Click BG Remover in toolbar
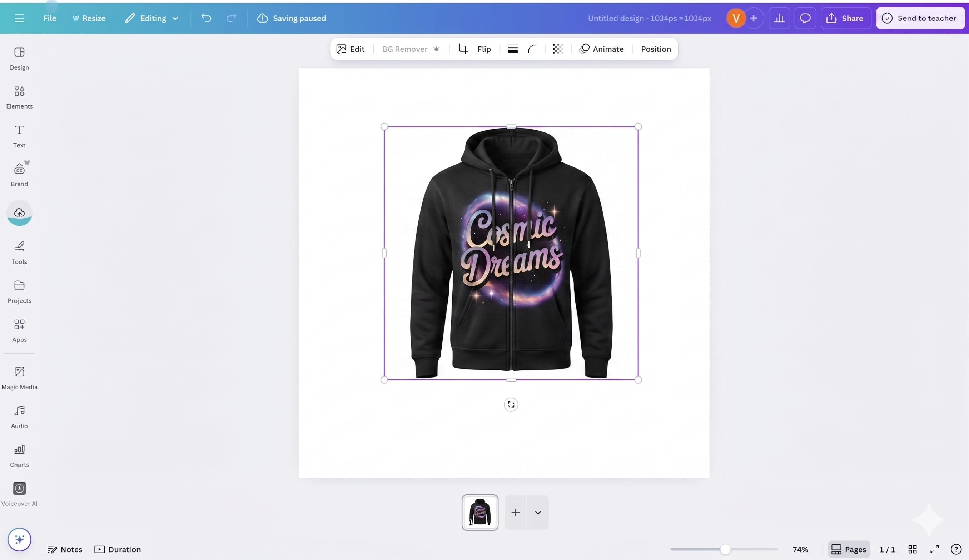Image resolution: width=969 pixels, height=560 pixels. (411, 49)
